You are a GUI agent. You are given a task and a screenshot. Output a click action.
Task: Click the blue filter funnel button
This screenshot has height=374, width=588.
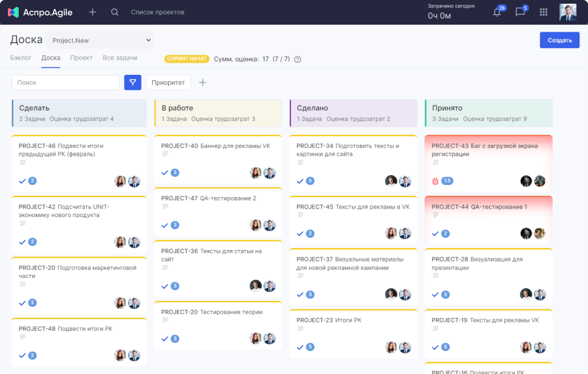[x=132, y=83]
